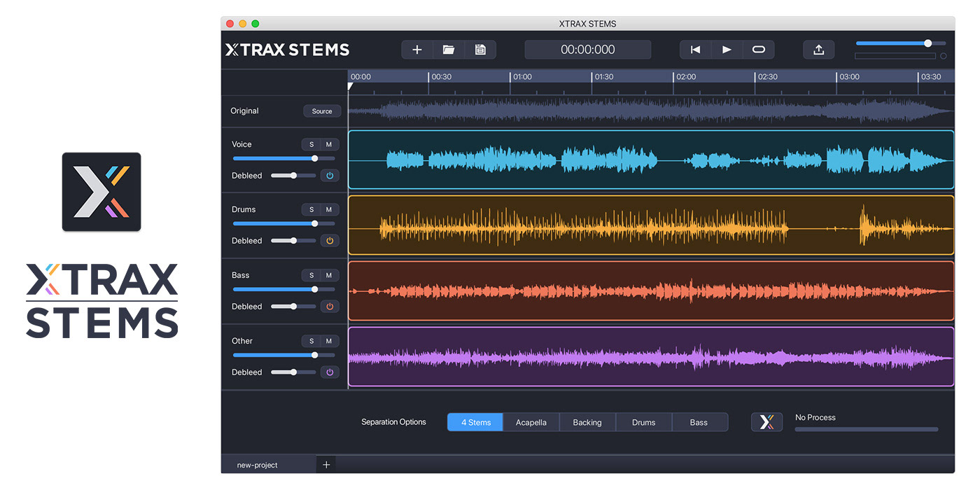
Task: Start playback with the play button
Action: tap(727, 50)
